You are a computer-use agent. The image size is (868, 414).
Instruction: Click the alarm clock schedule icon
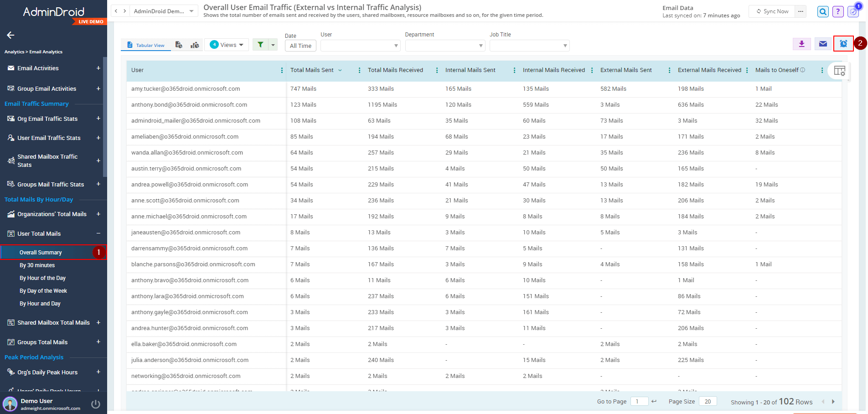click(843, 44)
